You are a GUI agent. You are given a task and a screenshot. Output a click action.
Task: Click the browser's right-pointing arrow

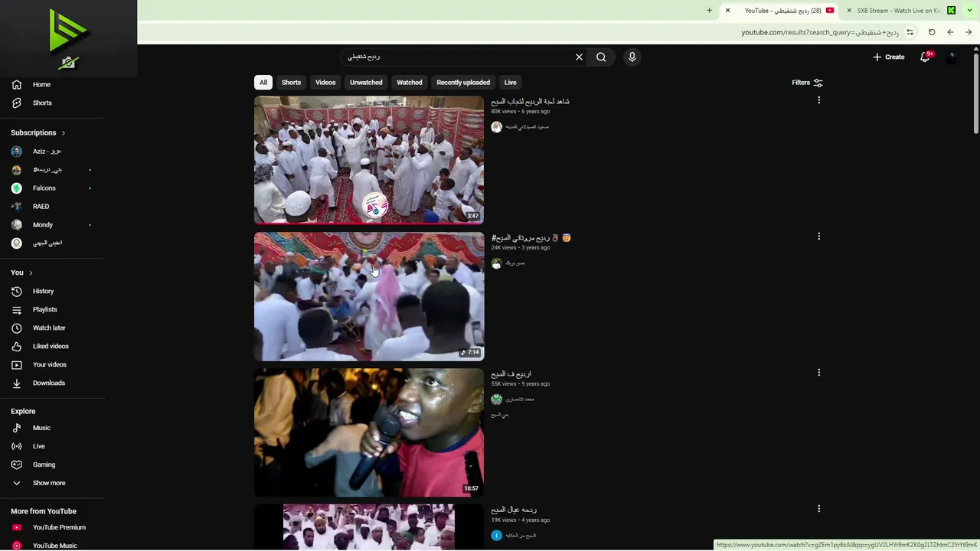pyautogui.click(x=969, y=32)
